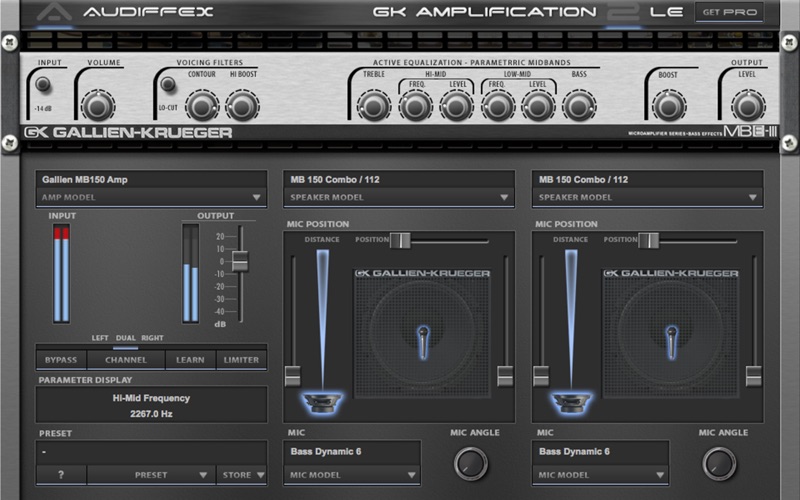Viewport: 800px width, 500px height.
Task: Click the Contour knob
Action: (202, 106)
